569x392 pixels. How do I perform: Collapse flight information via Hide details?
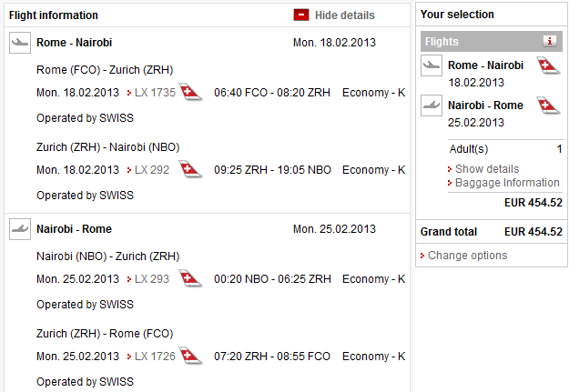pyautogui.click(x=344, y=15)
